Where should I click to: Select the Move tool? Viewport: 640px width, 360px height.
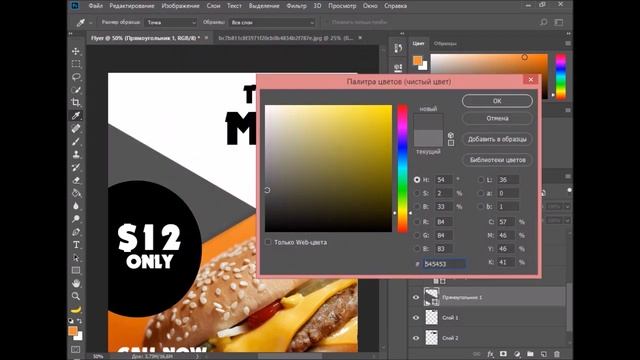point(76,51)
